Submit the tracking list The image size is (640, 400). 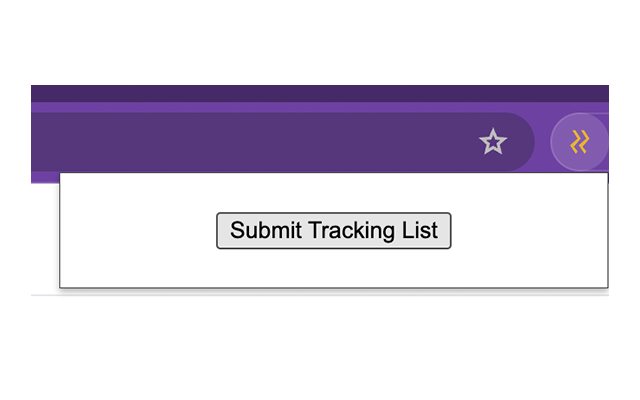(x=333, y=231)
